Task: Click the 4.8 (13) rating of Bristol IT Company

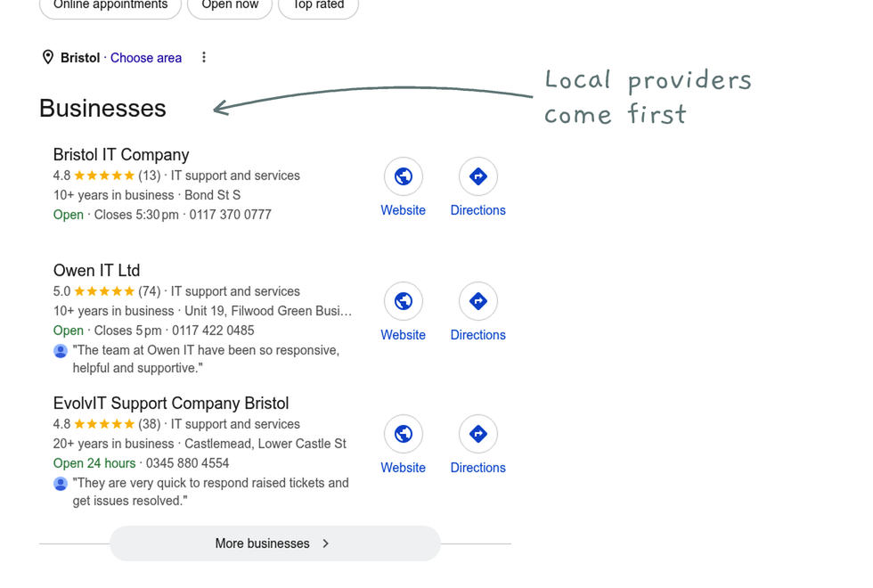Action: click(x=107, y=176)
